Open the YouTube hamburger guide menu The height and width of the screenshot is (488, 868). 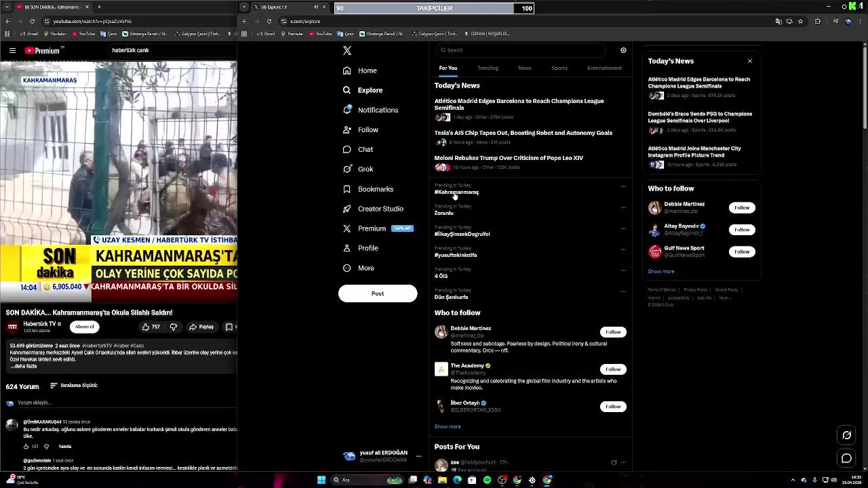(12, 50)
